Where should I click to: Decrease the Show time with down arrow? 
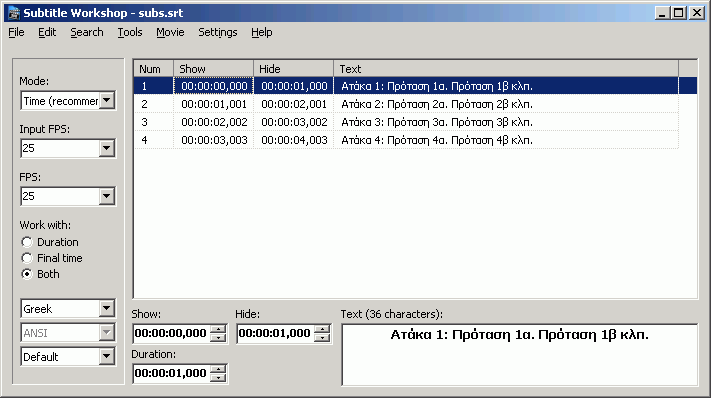[219, 338]
